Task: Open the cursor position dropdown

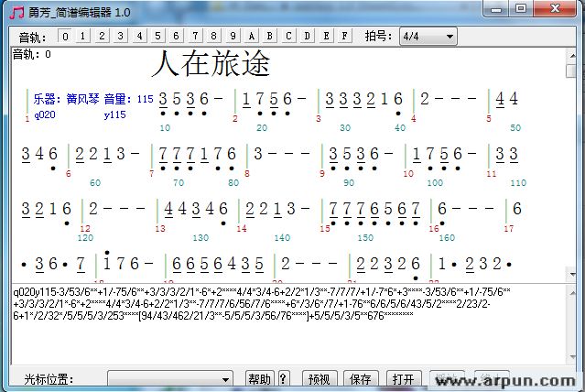Action: coord(170,379)
